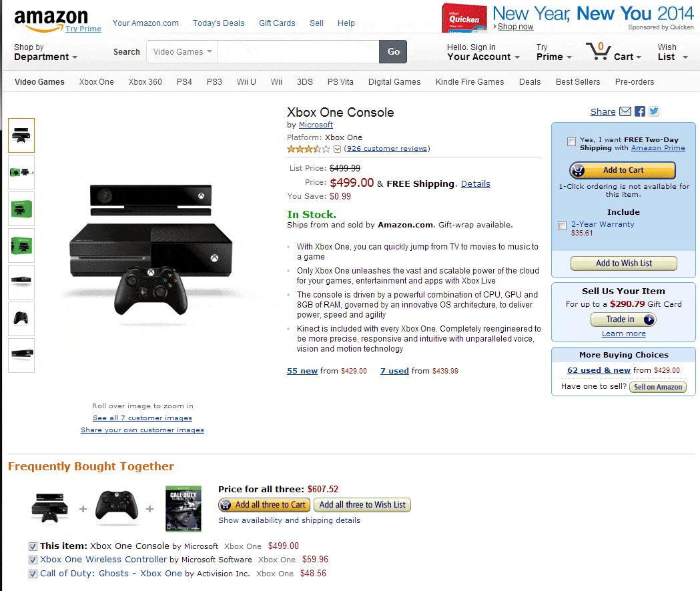The image size is (700, 591).
Task: Open the shopping cart icon
Action: coord(599,52)
